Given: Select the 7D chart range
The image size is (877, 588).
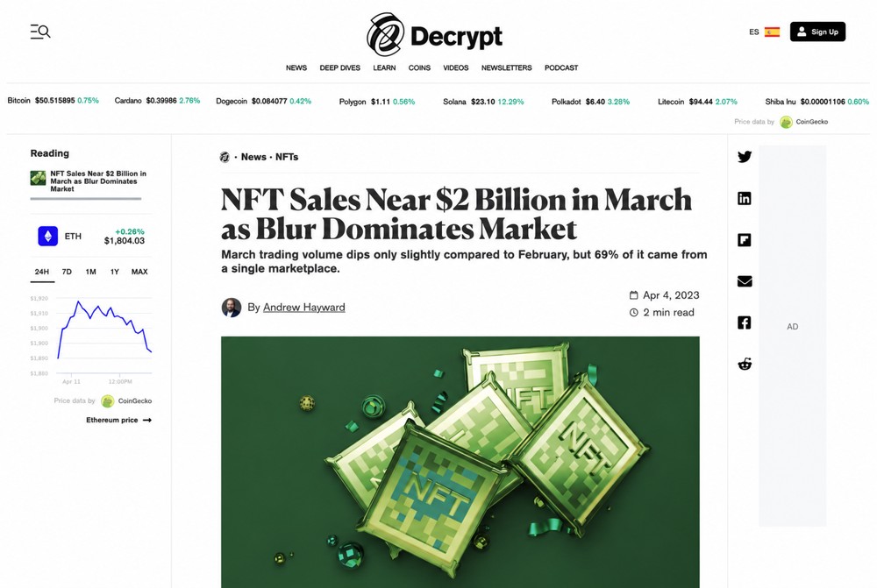Looking at the screenshot, I should tap(67, 272).
